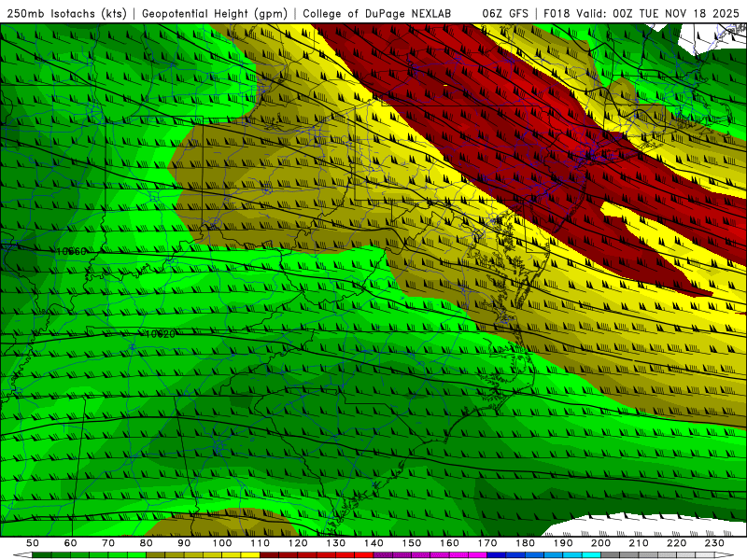The width and height of the screenshot is (747, 560).
Task: Click the '250mb Isotachs (kts)' title text
Action: tap(67, 13)
